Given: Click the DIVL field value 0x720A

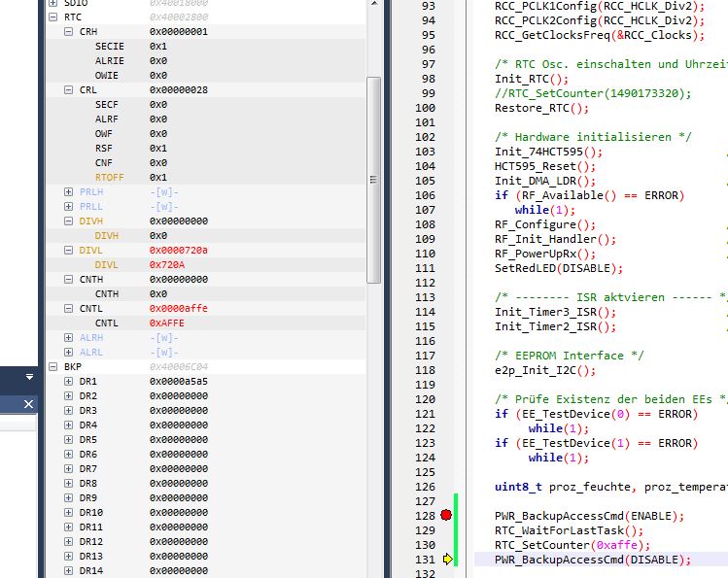Looking at the screenshot, I should (167, 265).
